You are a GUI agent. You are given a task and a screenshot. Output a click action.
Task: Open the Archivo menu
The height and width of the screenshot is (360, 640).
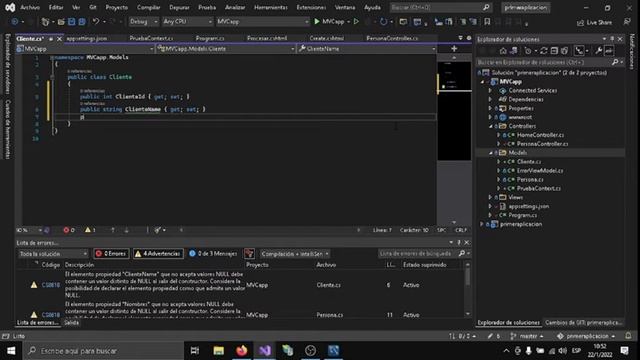point(30,7)
